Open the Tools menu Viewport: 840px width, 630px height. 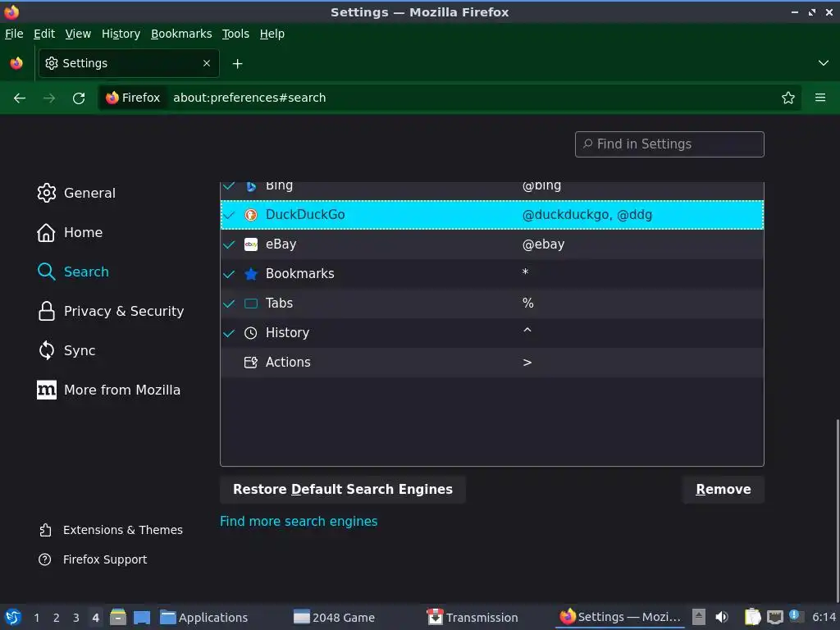coord(235,34)
